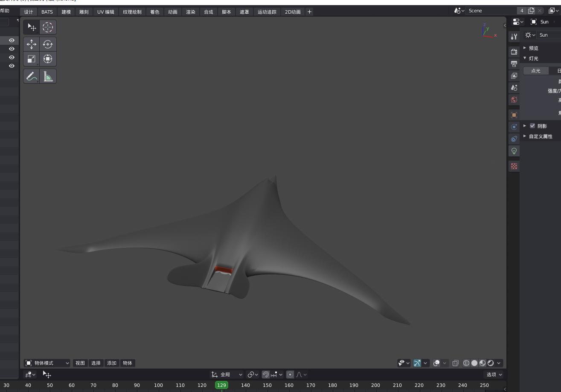Click the 点光 light type button
Screen dimensions: 561x392
[536, 71]
